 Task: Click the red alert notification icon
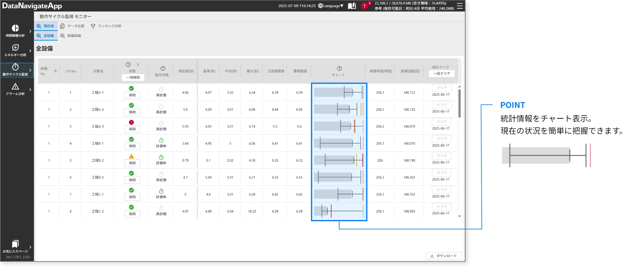coord(364,6)
